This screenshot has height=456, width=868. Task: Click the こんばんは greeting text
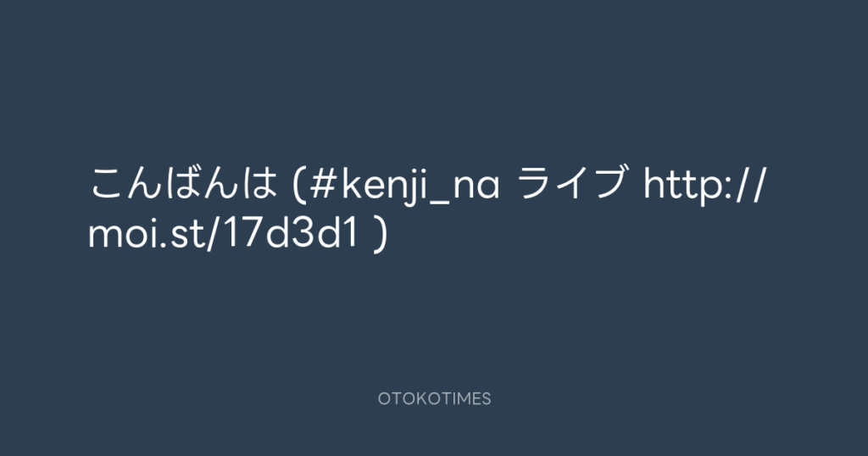point(183,183)
